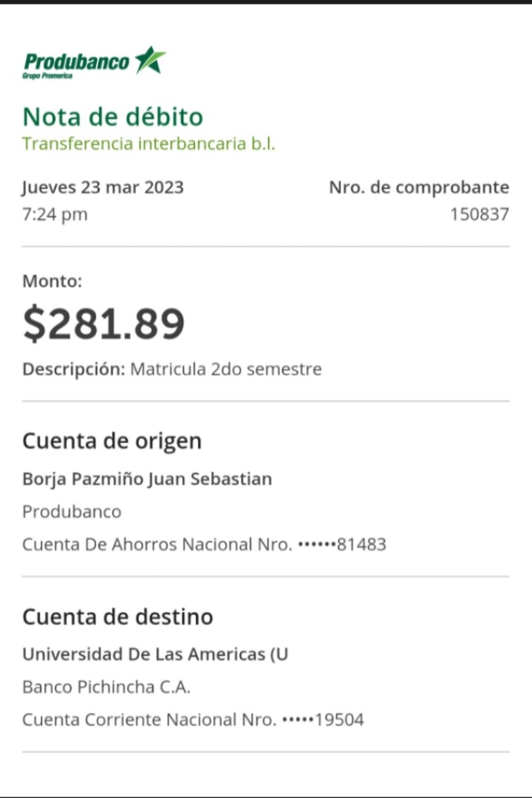Click the "Nro. de comprobante" label
The height and width of the screenshot is (798, 532).
pos(419,187)
